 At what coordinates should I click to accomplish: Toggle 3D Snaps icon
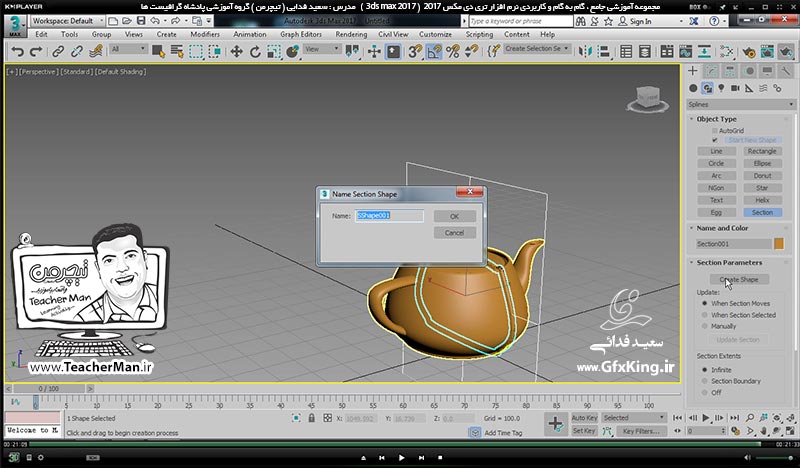point(415,52)
